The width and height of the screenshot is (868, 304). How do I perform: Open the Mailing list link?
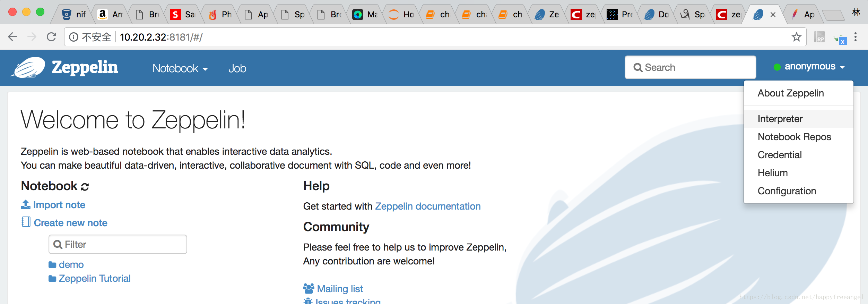(x=340, y=289)
